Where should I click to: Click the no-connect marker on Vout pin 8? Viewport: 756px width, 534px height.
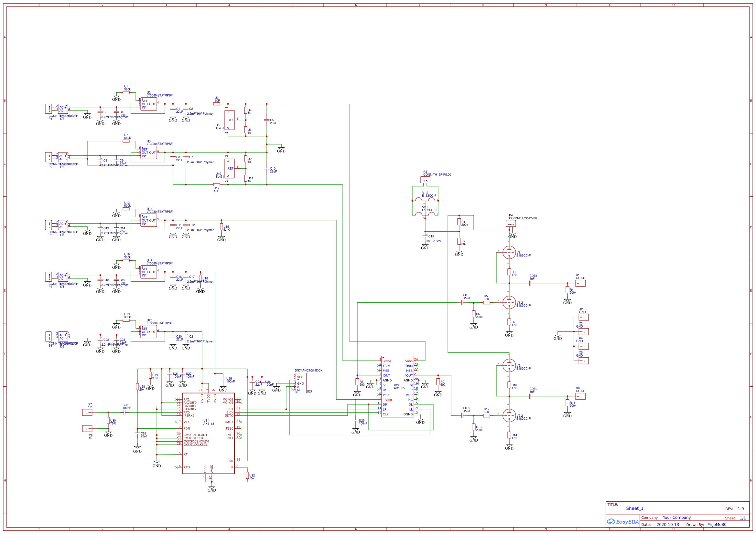379,394
